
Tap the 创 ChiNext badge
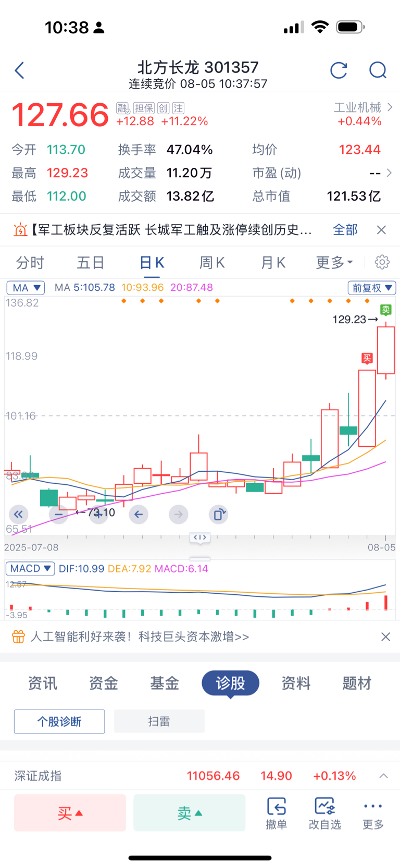coord(164,108)
